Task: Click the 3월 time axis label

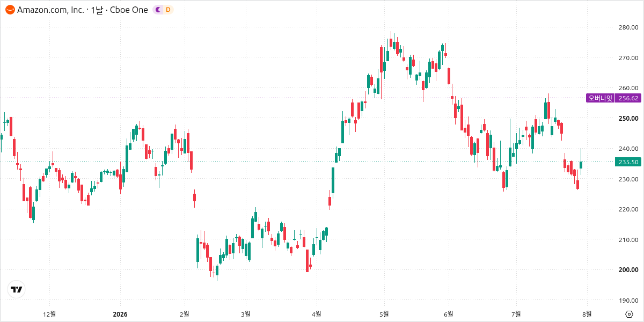Action: (x=246, y=314)
